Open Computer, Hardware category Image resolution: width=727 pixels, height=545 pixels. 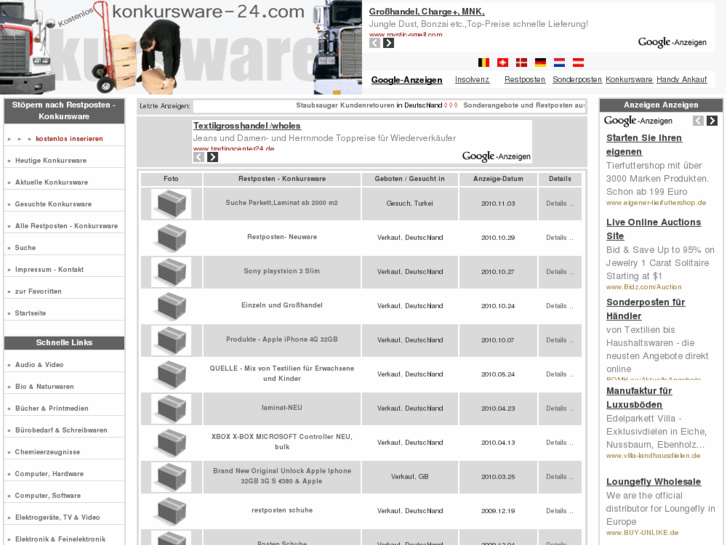tap(49, 474)
